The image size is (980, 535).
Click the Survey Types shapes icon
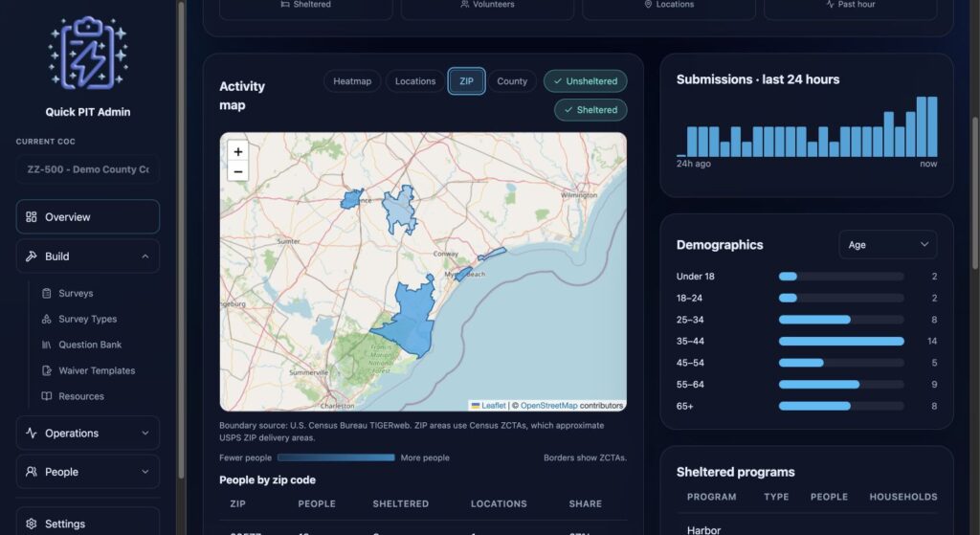tap(46, 319)
